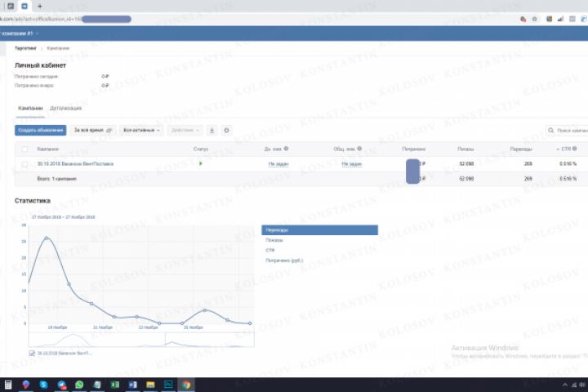Open File Explorer from the taskbar

[x=150, y=385]
